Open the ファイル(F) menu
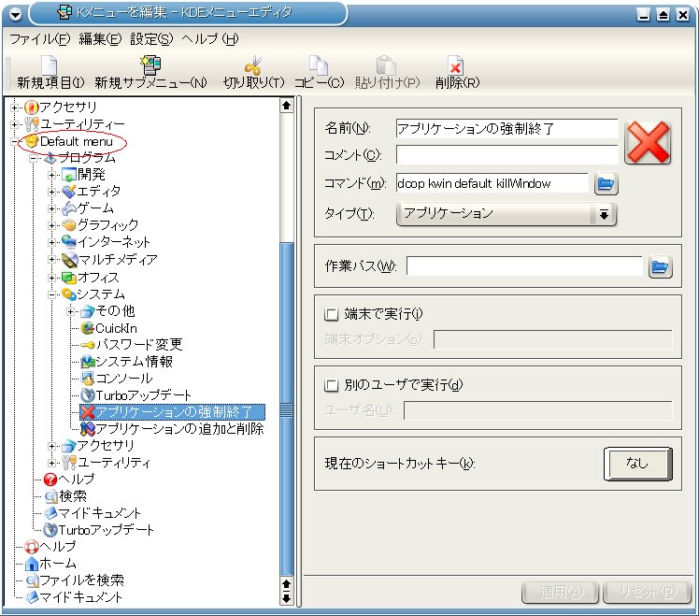699x616 pixels. click(x=40, y=39)
